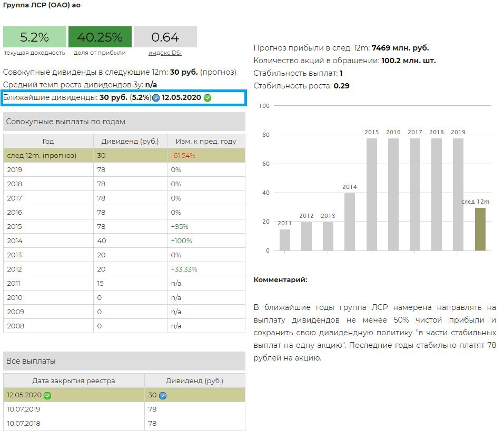Click the Комментарий heading
The width and height of the screenshot is (504, 431).
coord(280,280)
